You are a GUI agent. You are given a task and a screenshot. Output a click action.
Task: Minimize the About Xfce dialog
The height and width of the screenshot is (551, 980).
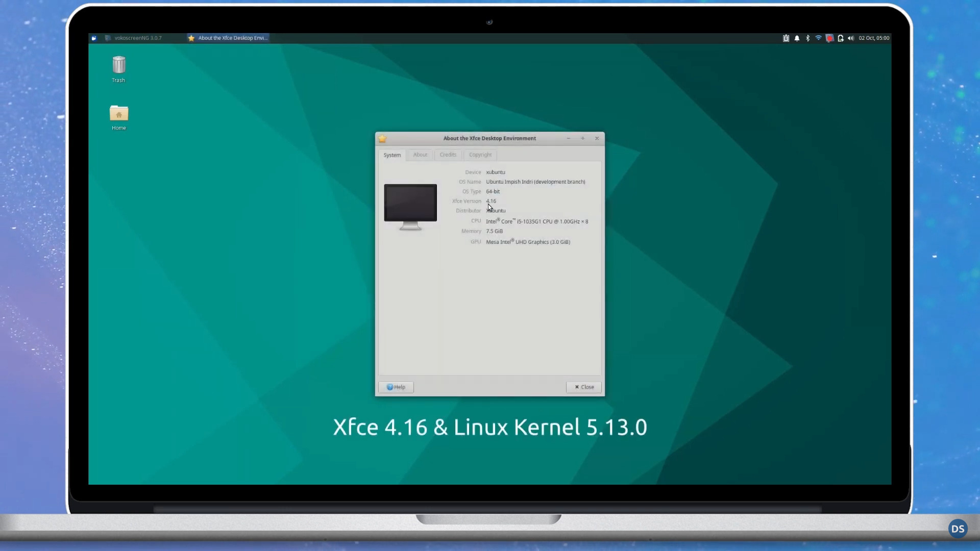[x=569, y=138]
